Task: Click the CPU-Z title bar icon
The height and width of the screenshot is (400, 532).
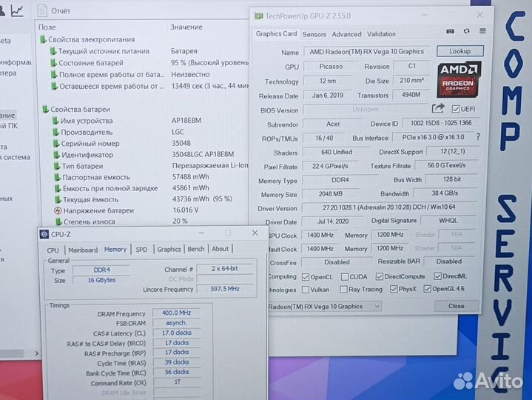Action: pos(44,234)
